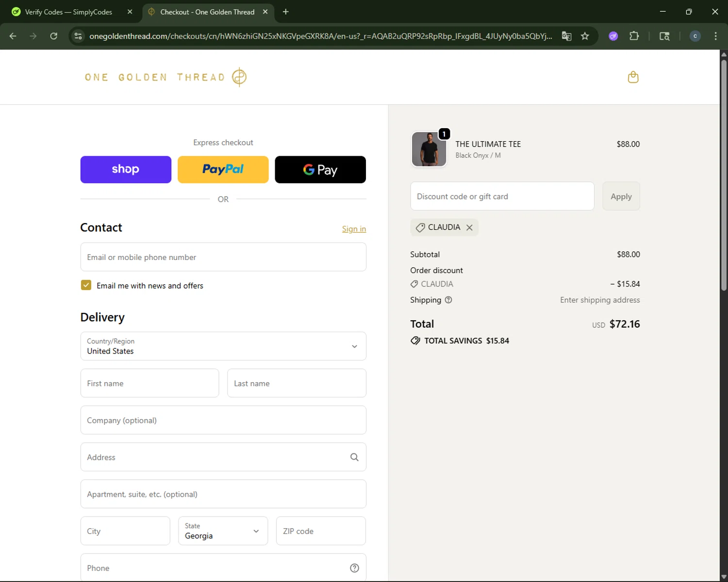Click the Last name field
Screen dimensions: 728x582
coord(297,383)
